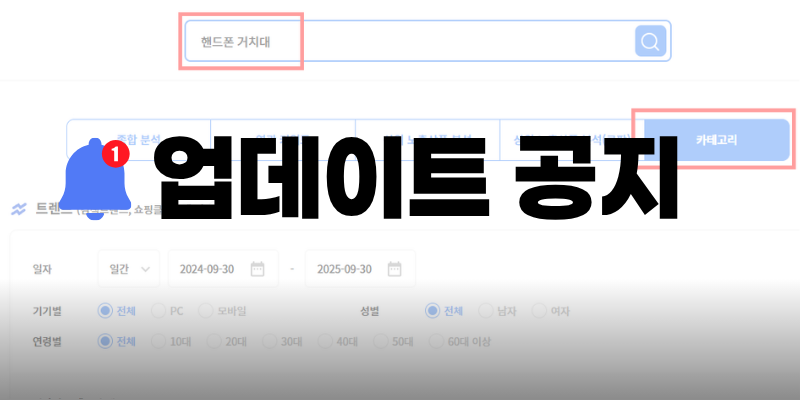The image size is (800, 400).
Task: Select the 20대 age radio button
Action: click(214, 341)
